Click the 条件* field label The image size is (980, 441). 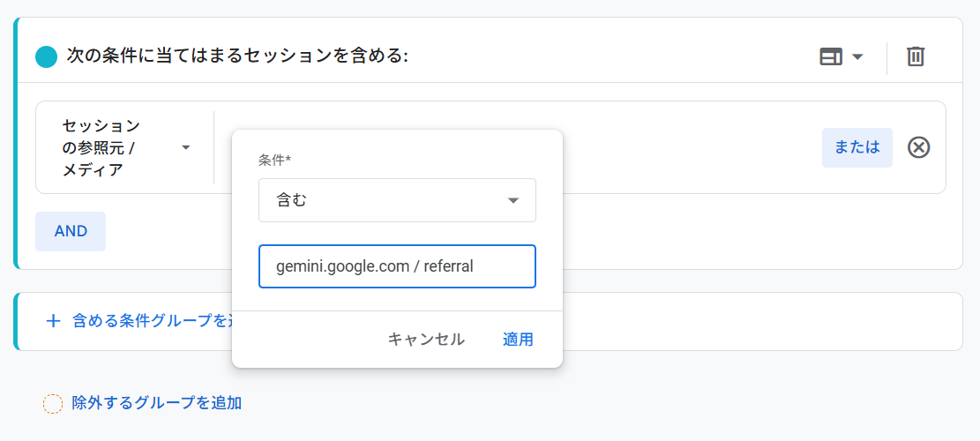click(x=274, y=161)
